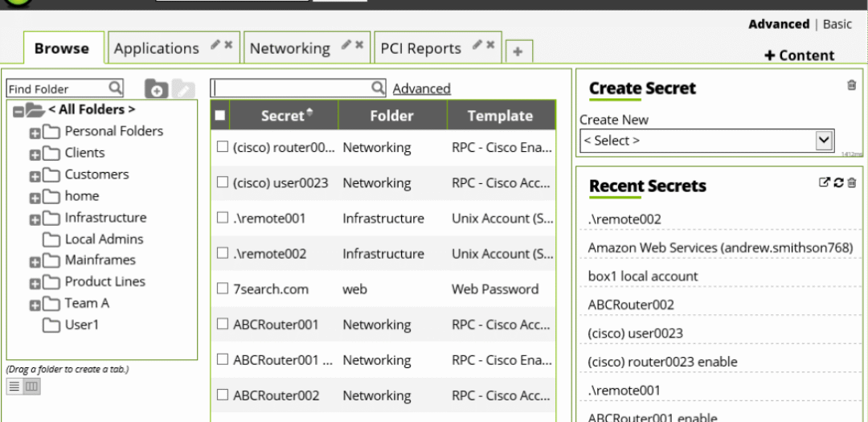
Task: Refresh the Recent Secrets widget
Action: 838,182
